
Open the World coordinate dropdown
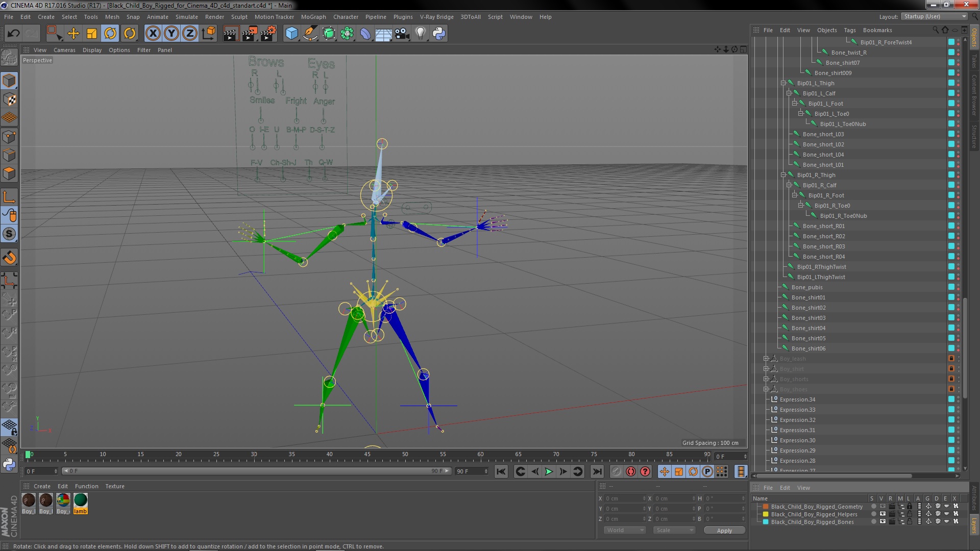[x=625, y=530]
